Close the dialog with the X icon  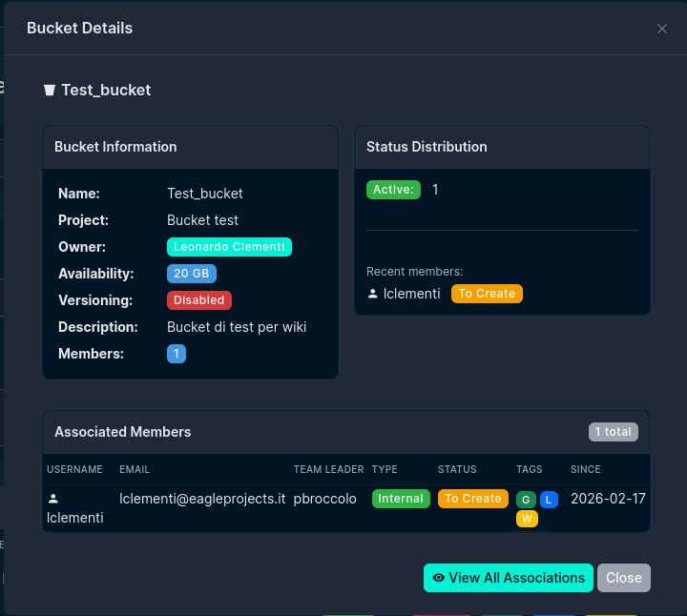pos(662,29)
